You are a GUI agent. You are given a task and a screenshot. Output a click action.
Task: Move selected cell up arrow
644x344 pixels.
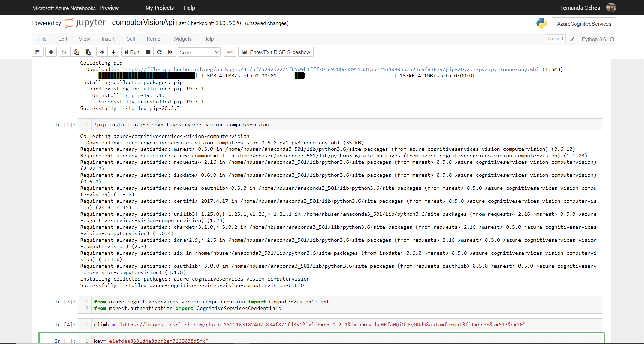(102, 52)
